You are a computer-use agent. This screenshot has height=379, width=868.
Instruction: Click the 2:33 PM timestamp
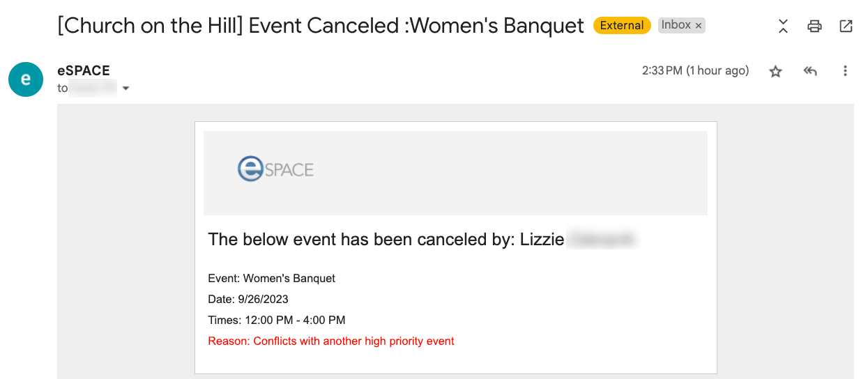696,70
